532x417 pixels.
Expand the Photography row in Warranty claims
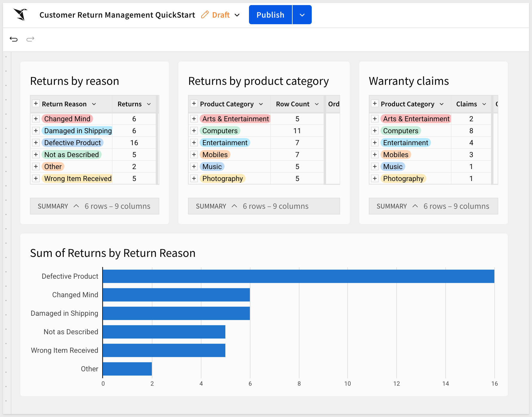[375, 179]
